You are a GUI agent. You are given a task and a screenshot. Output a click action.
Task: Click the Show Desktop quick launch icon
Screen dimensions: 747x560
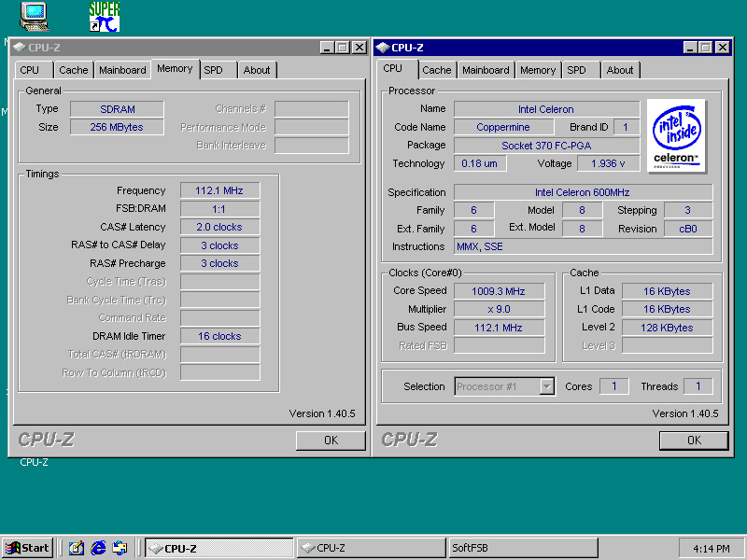(77, 548)
